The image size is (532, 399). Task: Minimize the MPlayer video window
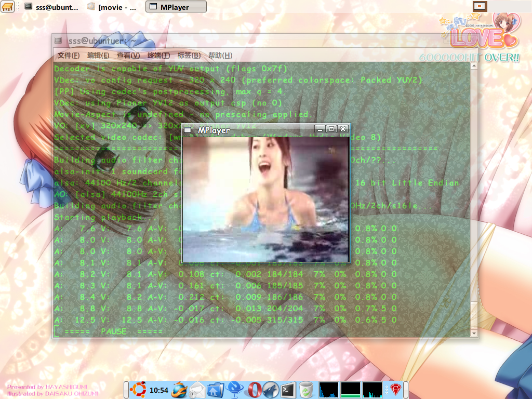click(320, 129)
